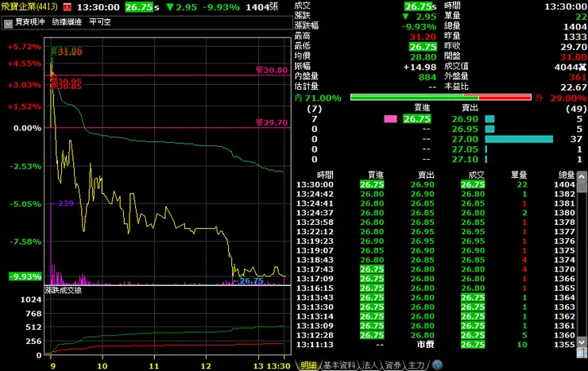Click the 內盤量 value 884
This screenshot has width=588, height=371.
427,77
